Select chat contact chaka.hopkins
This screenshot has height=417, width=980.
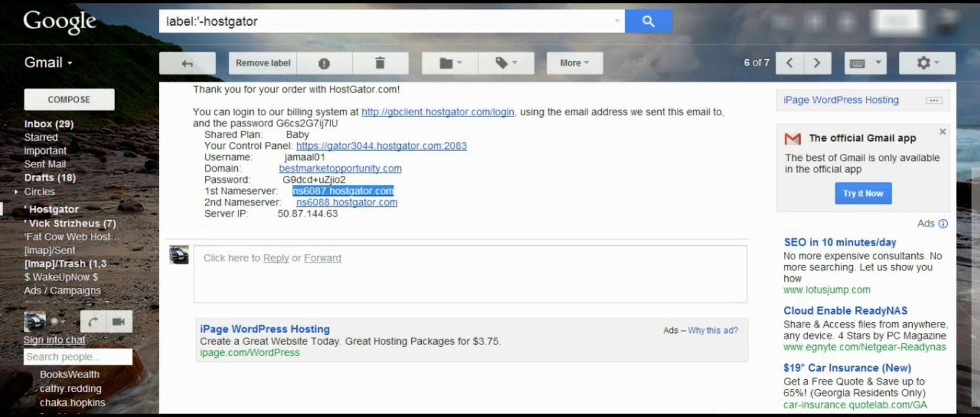pyautogui.click(x=72, y=403)
